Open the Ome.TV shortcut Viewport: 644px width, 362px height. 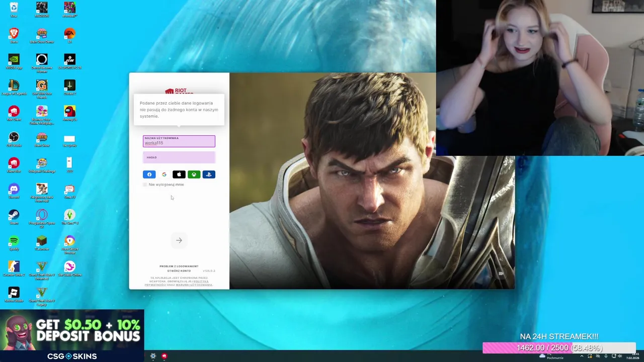coord(69,191)
